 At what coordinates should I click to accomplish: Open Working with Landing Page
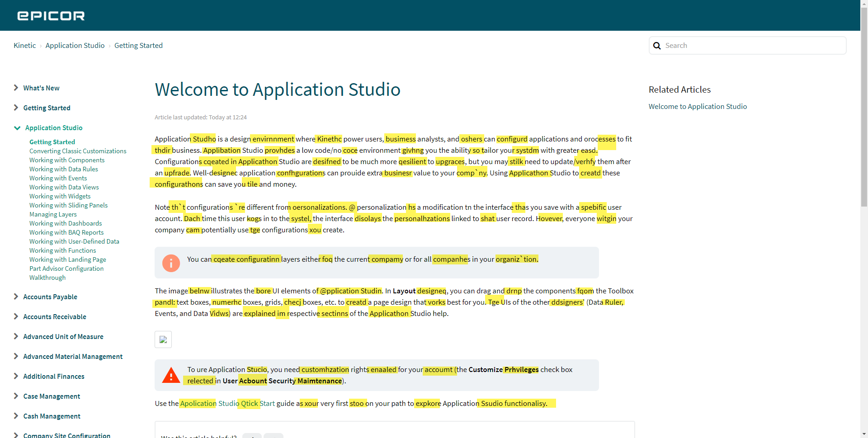coord(68,259)
